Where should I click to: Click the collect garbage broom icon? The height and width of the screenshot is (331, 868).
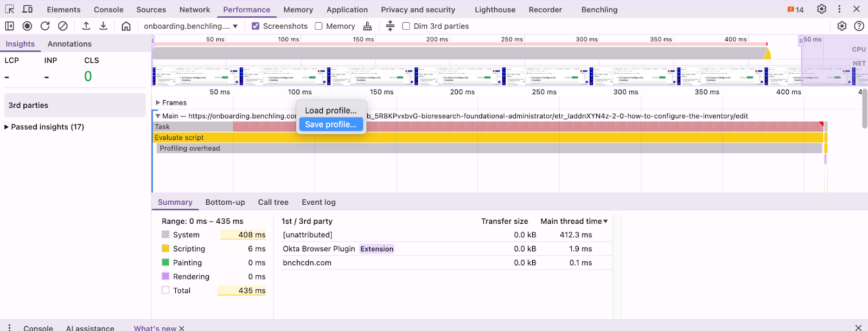click(367, 26)
